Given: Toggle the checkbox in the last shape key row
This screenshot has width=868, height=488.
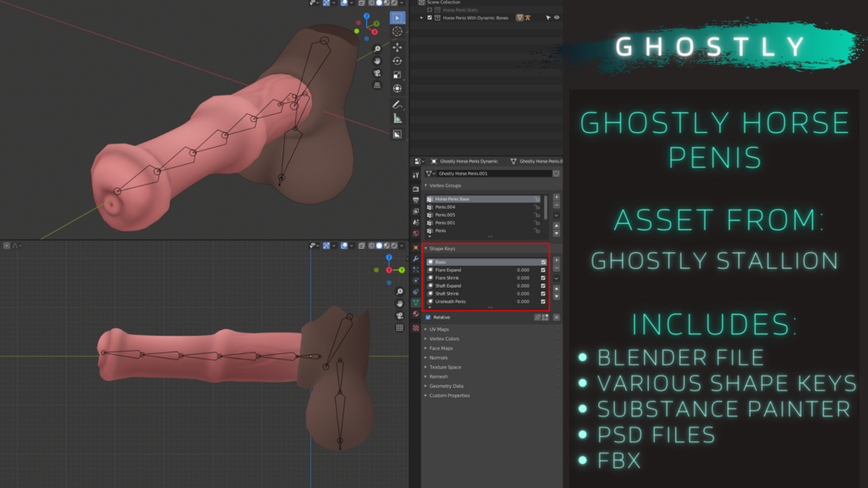Looking at the screenshot, I should (x=543, y=301).
